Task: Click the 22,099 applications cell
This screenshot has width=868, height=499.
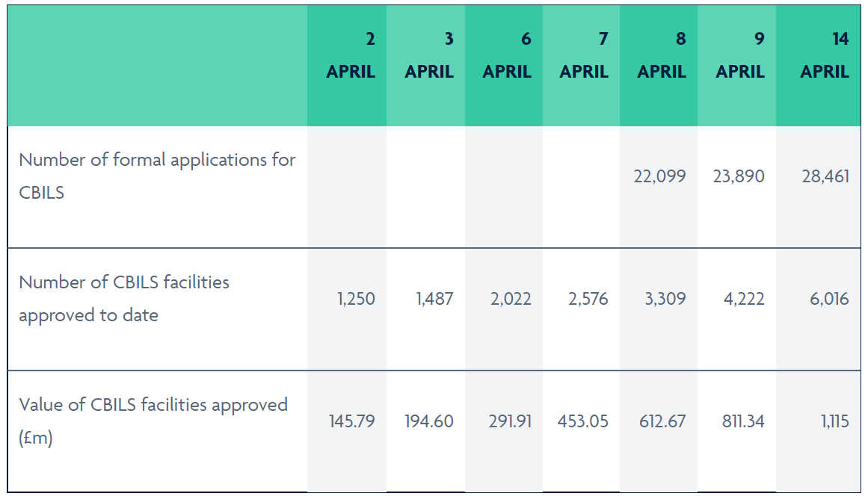Action: (659, 177)
